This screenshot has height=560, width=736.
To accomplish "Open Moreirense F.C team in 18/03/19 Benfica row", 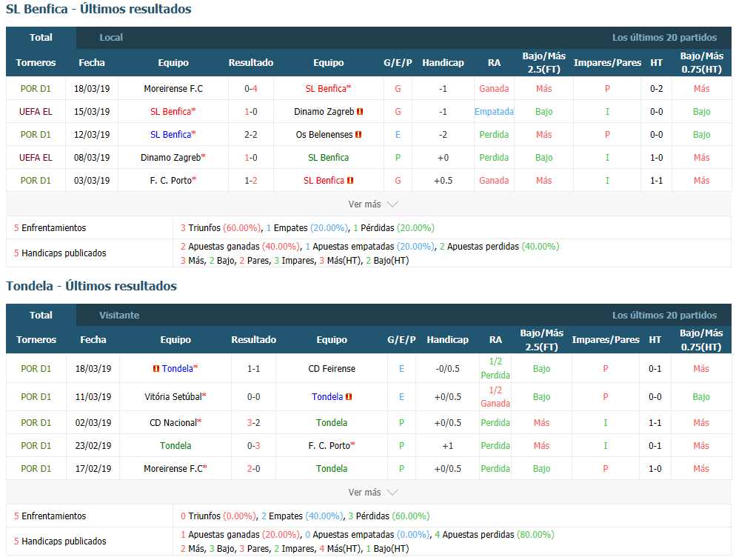I will point(173,89).
